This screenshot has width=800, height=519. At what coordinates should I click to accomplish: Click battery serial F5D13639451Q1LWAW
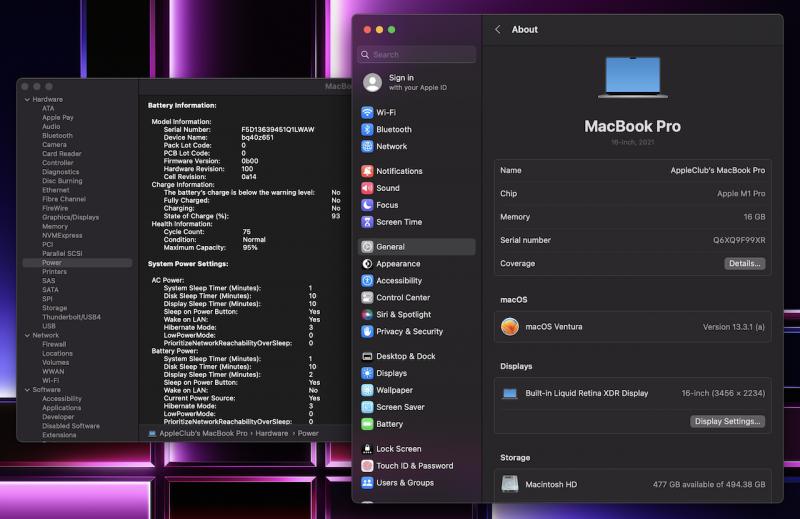278,130
